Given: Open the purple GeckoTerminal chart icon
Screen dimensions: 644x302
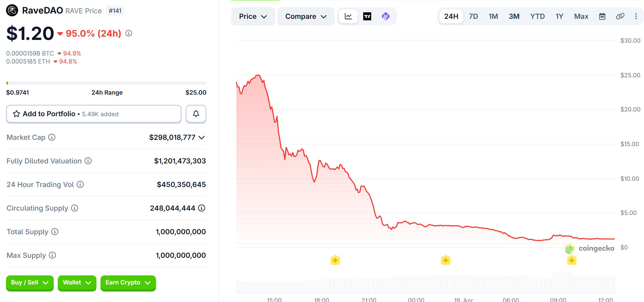Looking at the screenshot, I should (x=386, y=16).
